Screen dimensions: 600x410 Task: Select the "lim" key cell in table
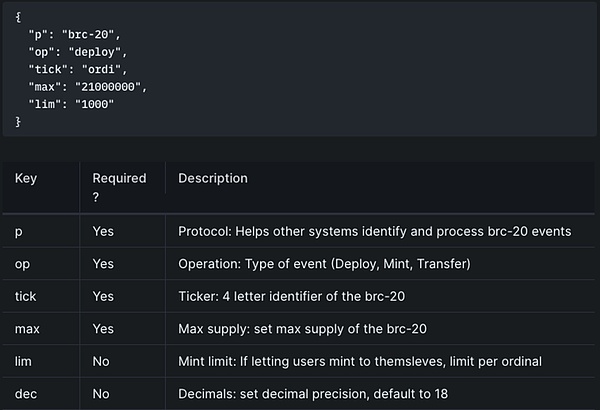click(25, 361)
